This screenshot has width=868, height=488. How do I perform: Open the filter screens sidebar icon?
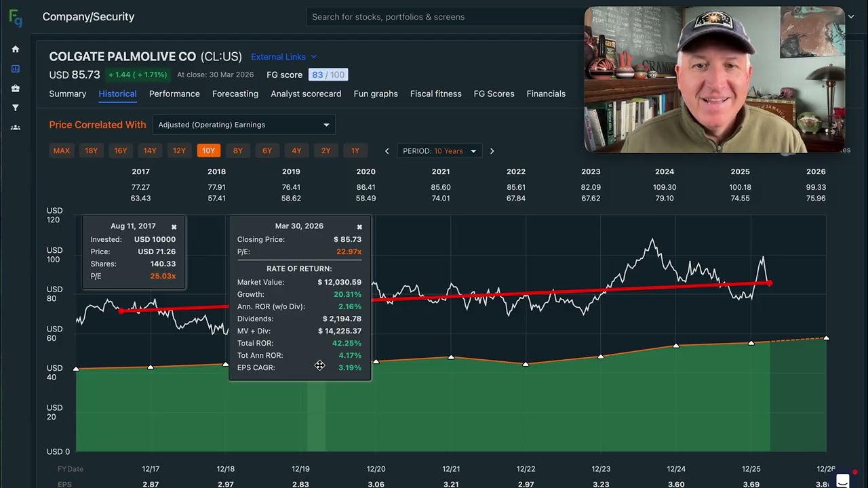coord(16,108)
